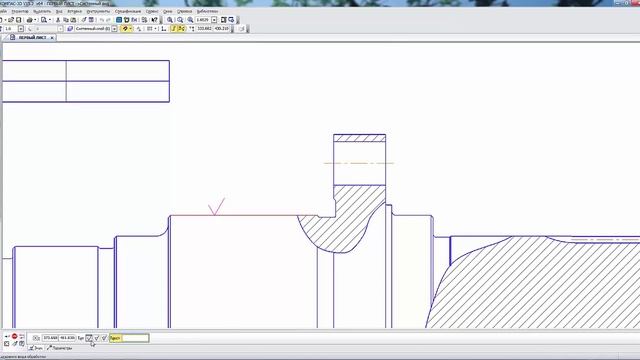Screen dimensions: 640x360
Task: Expand the Print button dropdown arrow
Action: (35, 20)
